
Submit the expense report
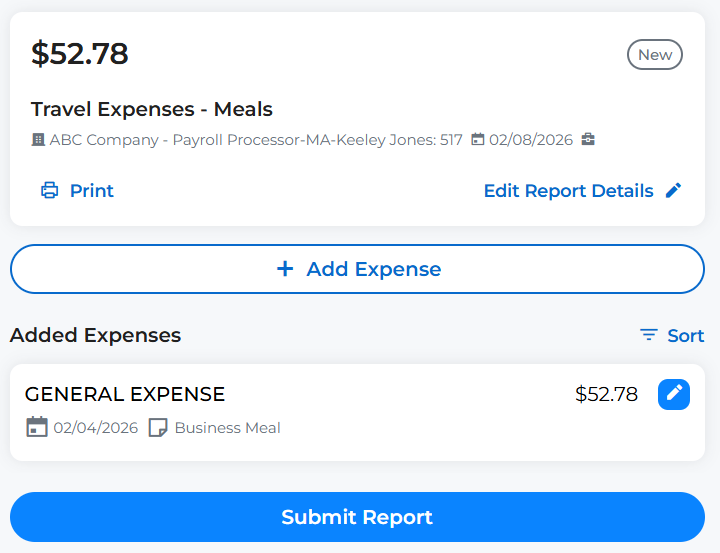357,517
